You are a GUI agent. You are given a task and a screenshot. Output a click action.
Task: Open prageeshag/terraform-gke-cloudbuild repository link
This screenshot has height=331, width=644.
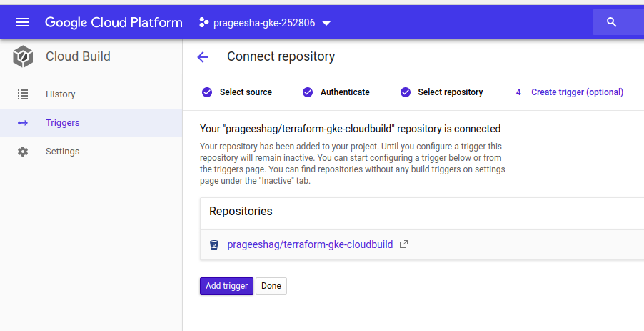pyautogui.click(x=310, y=244)
